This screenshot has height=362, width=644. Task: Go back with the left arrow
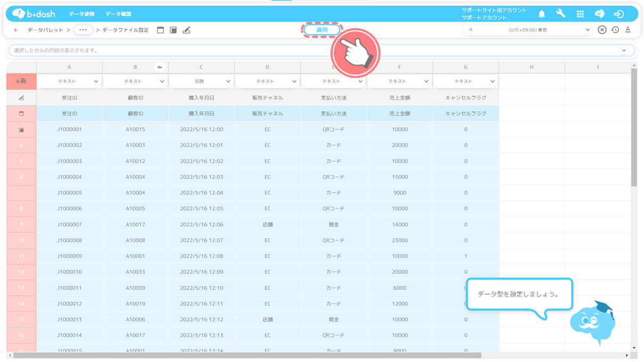click(16, 30)
